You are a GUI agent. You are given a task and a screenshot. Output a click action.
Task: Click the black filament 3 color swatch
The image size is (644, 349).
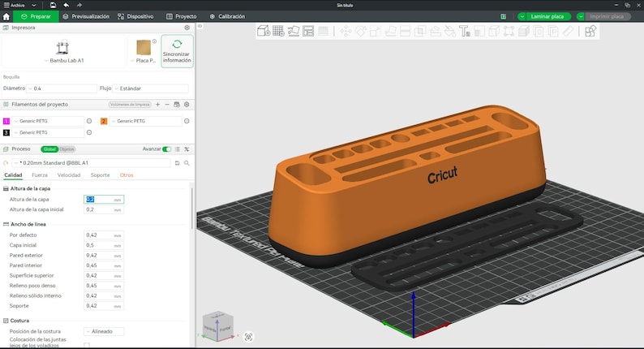click(x=6, y=132)
